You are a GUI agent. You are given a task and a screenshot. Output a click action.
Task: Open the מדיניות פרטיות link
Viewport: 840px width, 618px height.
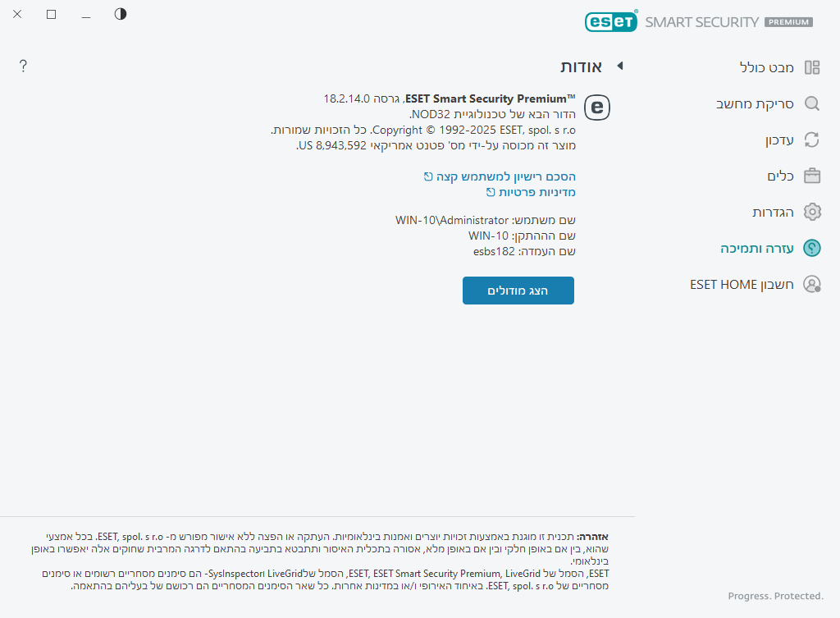click(x=537, y=192)
